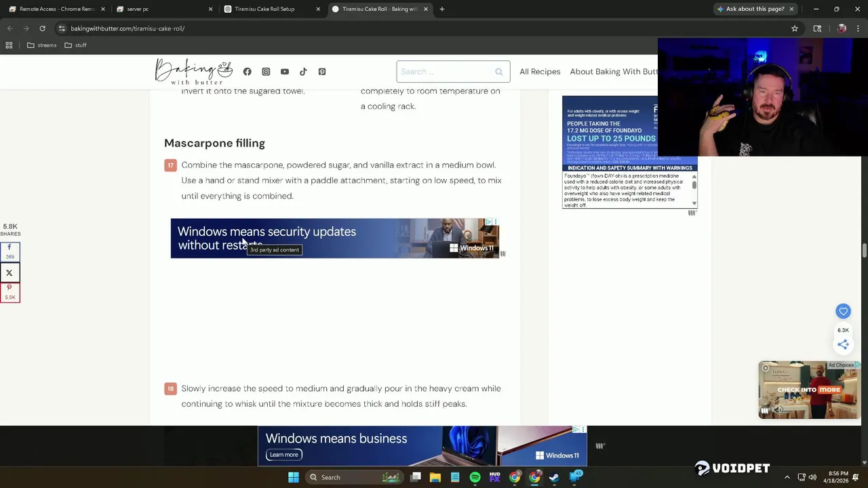868x488 pixels.
Task: Close the Tiramisu Cake Roll active tab
Action: pos(426,9)
